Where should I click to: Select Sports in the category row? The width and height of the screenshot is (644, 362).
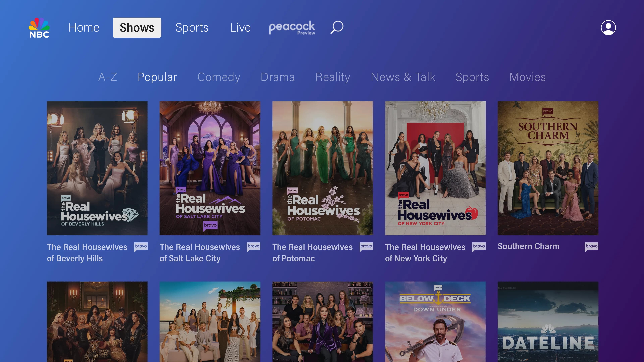coord(472,77)
